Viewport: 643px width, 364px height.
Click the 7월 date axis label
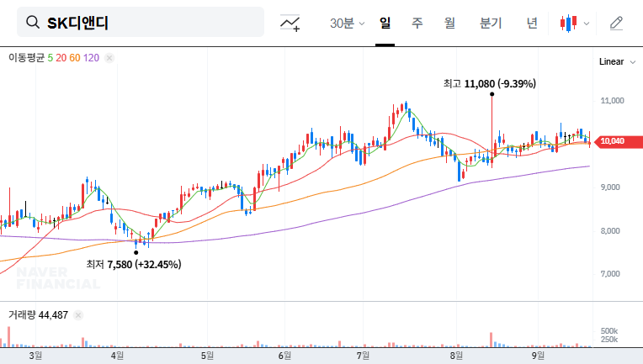(363, 356)
